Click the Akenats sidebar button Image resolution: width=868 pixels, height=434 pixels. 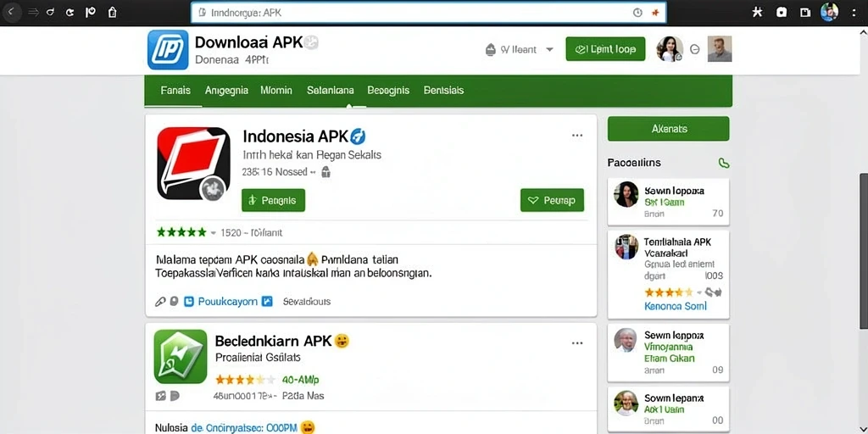coord(668,129)
